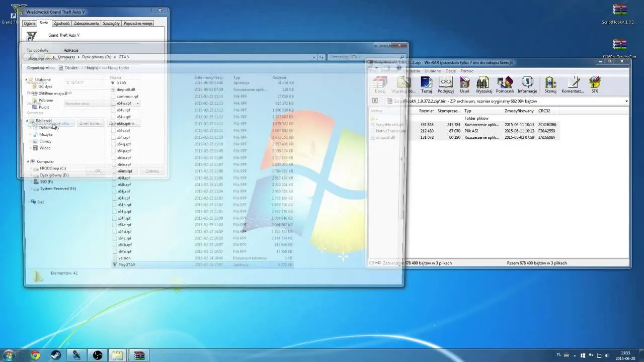This screenshot has width=644, height=362.
Task: Show archive Informacje
Action: 527,84
